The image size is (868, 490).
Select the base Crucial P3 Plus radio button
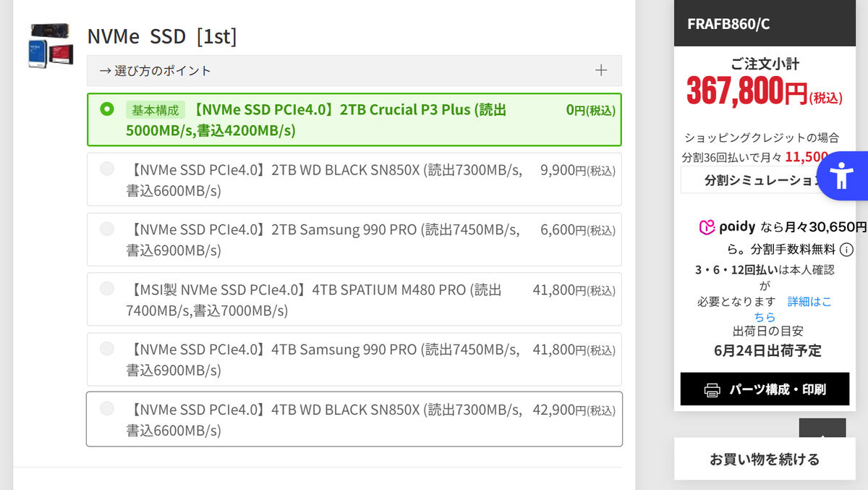click(107, 109)
